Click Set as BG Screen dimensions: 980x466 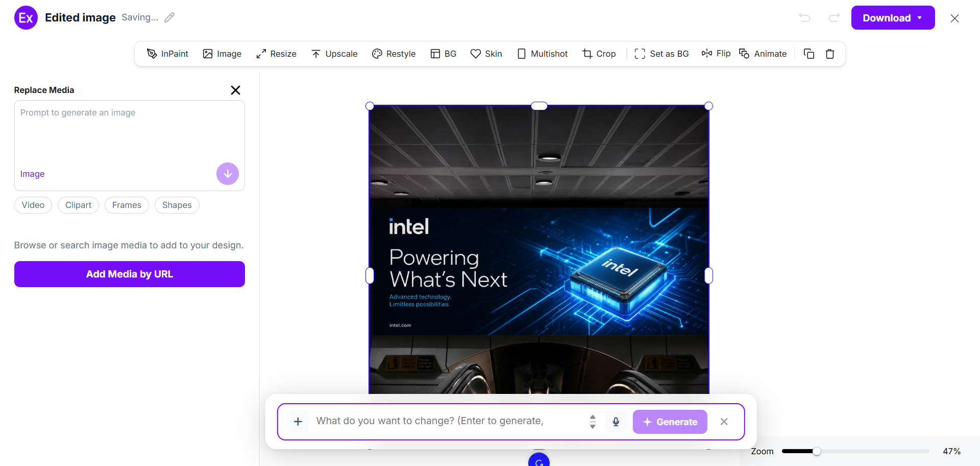pos(661,54)
